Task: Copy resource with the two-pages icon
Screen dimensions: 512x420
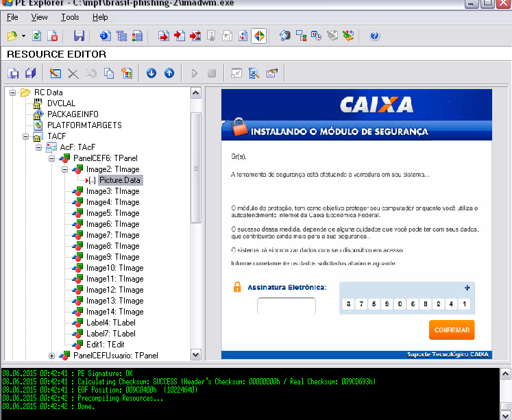Action: point(109,73)
